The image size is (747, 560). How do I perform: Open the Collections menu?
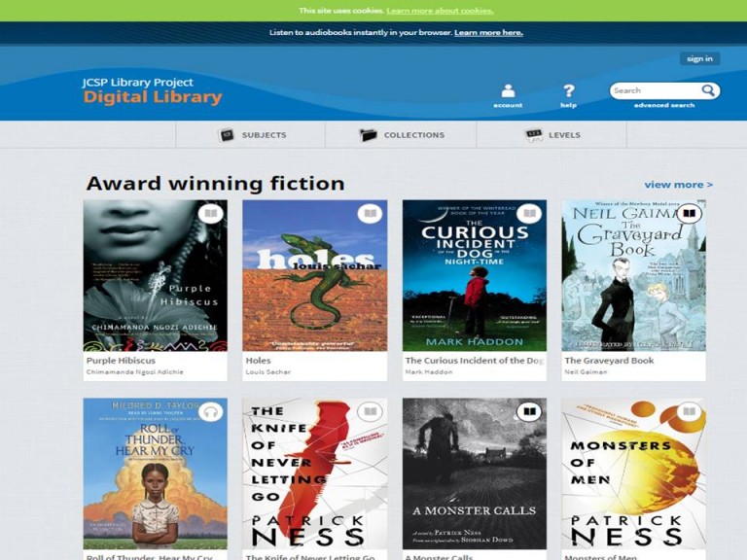click(401, 135)
